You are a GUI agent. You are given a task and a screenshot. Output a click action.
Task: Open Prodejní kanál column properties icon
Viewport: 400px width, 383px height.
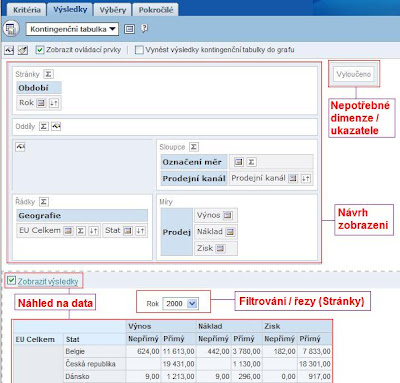pyautogui.click(x=293, y=178)
